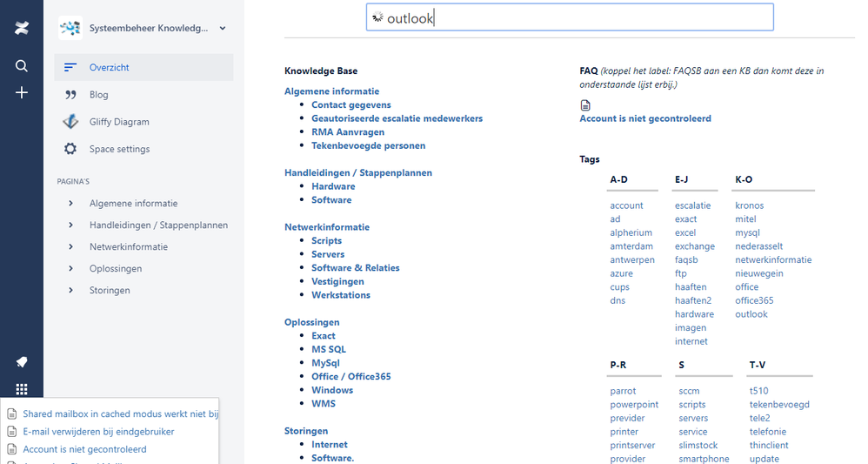Click page icon beside Shared mailbox result
This screenshot has height=464, width=868.
pos(11,414)
